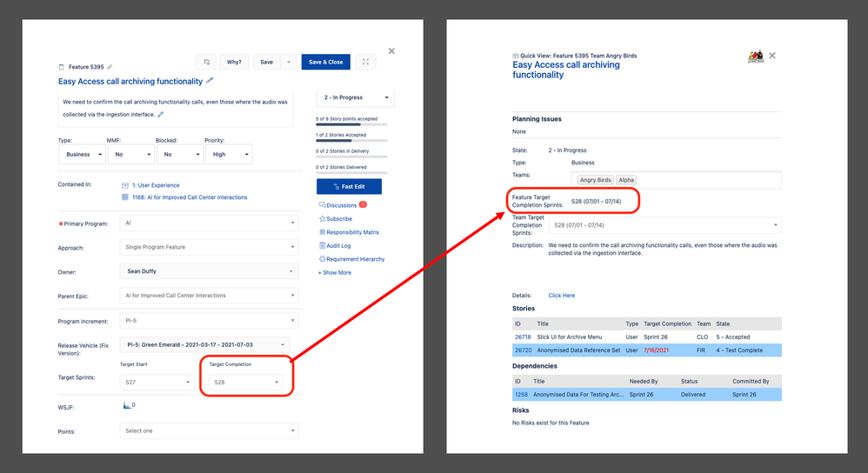Image resolution: width=868 pixels, height=473 pixels.
Task: Open the 2 - In Progress state dropdown
Action: click(356, 97)
